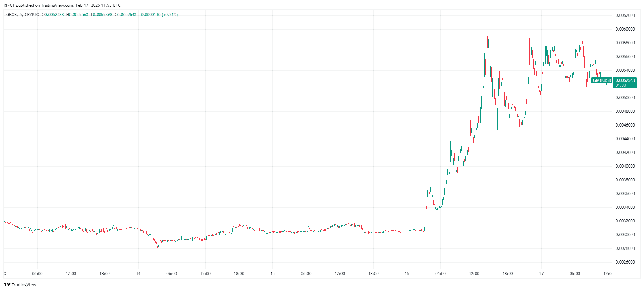Click the 0.0058000 price axis label

(625, 43)
